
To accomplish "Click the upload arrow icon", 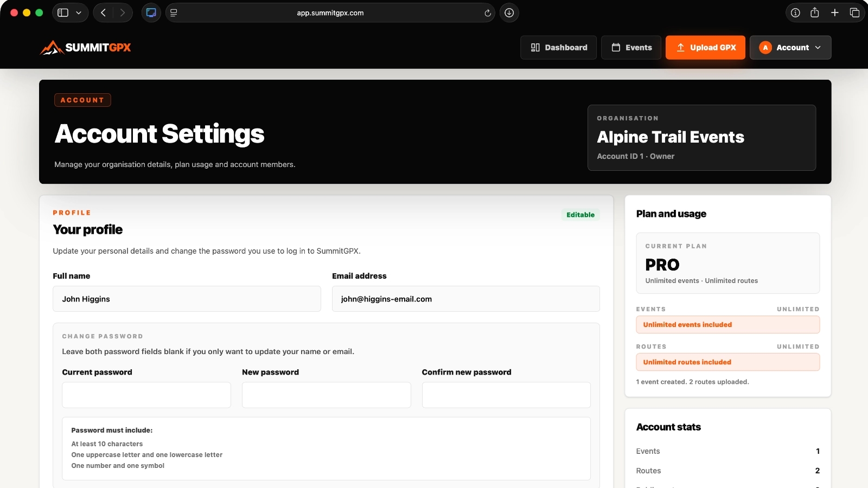I will pos(680,48).
